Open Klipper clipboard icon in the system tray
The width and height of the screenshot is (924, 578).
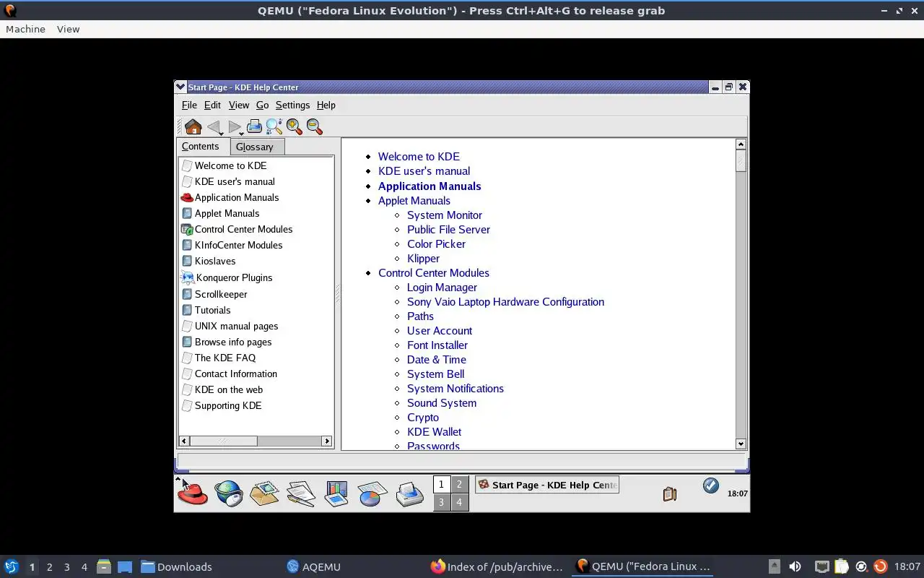pos(670,493)
